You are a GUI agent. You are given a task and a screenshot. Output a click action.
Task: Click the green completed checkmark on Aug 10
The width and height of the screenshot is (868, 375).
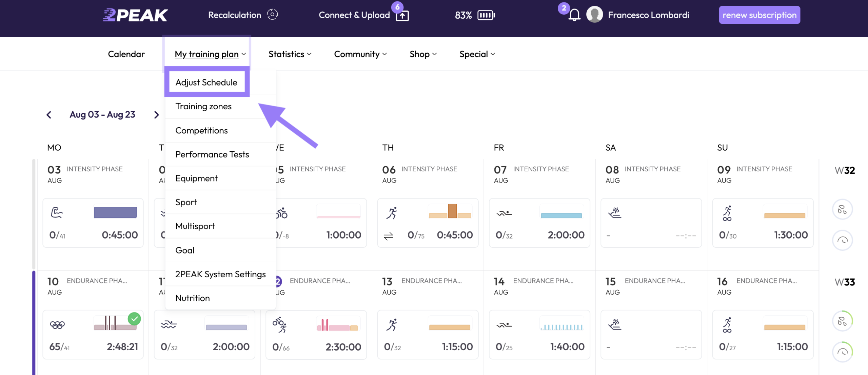click(134, 319)
